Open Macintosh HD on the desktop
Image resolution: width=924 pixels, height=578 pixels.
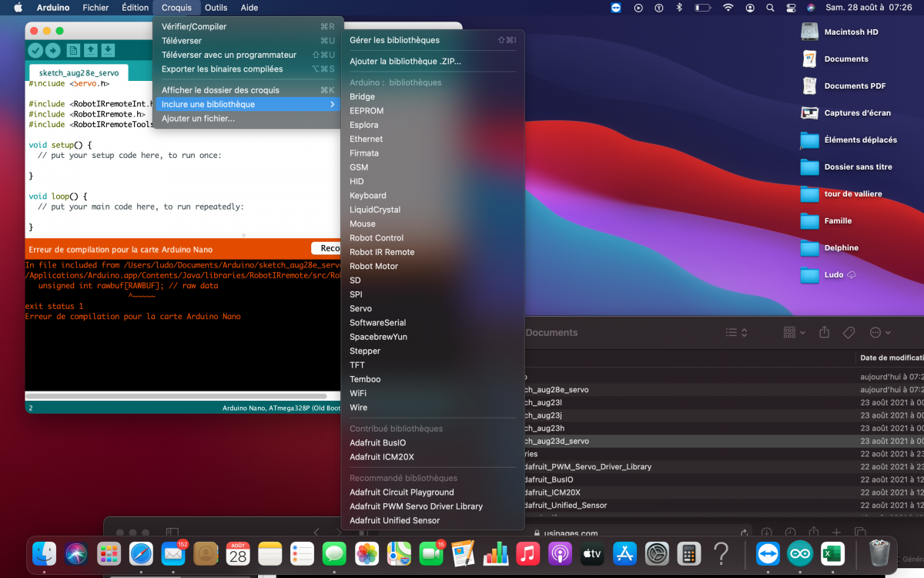click(x=839, y=32)
